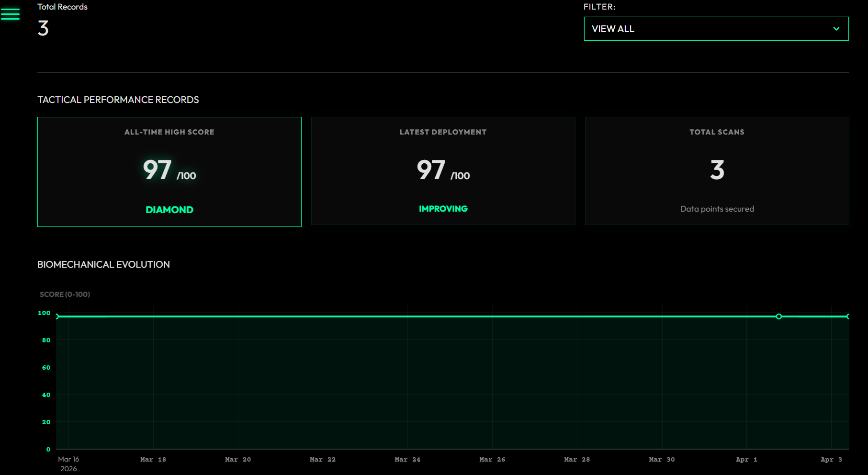
Task: Click the Data points secured label
Action: coord(717,208)
